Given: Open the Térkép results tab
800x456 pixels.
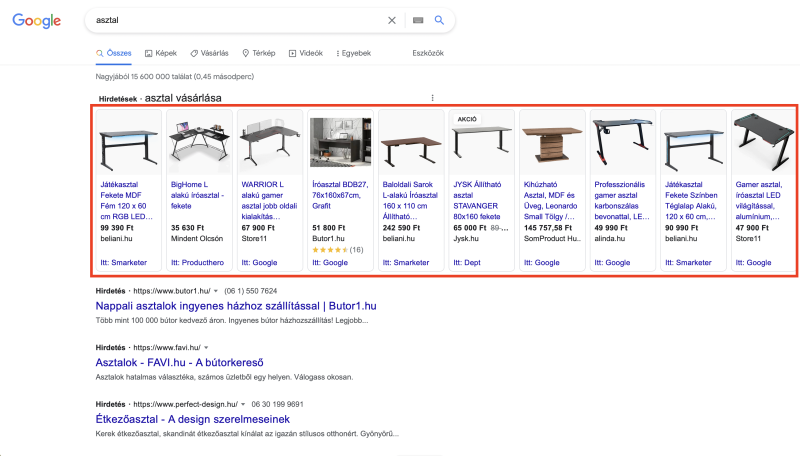Looking at the screenshot, I should tap(258, 52).
